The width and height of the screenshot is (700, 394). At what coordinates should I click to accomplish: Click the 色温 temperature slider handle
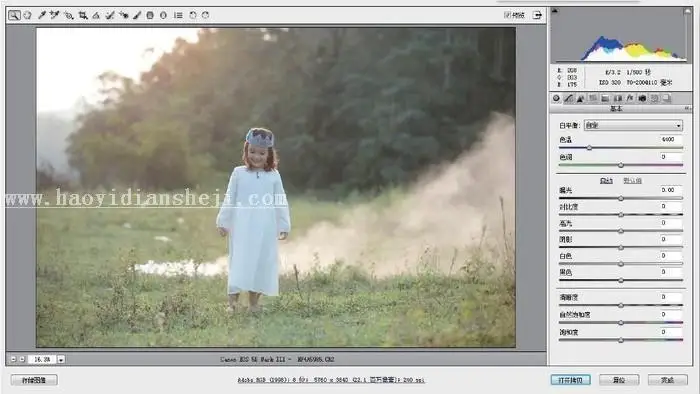pos(589,148)
